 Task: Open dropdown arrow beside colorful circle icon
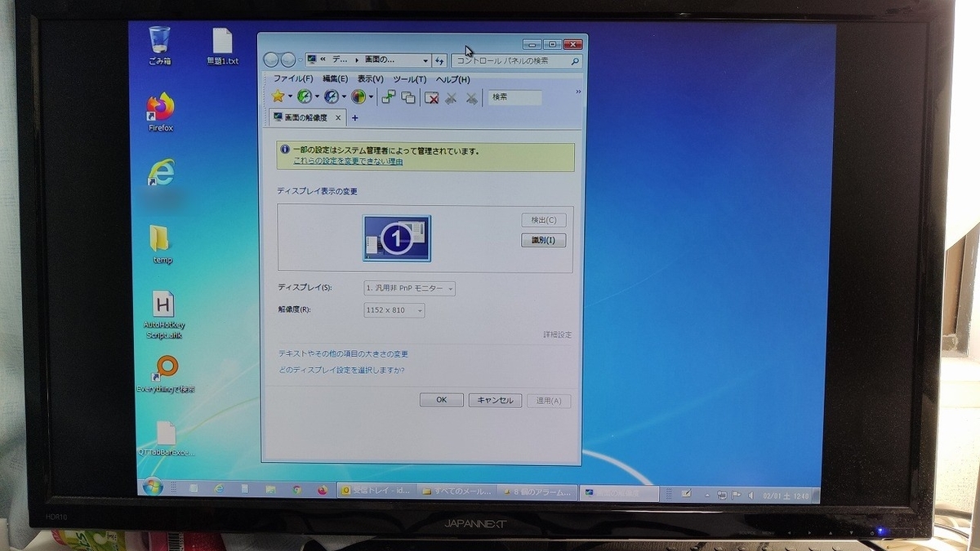(371, 97)
